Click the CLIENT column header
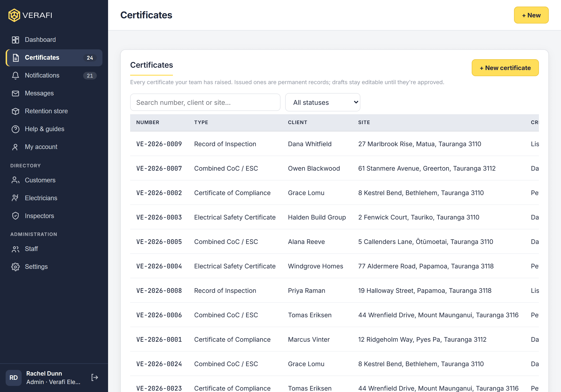The height and width of the screenshot is (392, 561). (297, 122)
